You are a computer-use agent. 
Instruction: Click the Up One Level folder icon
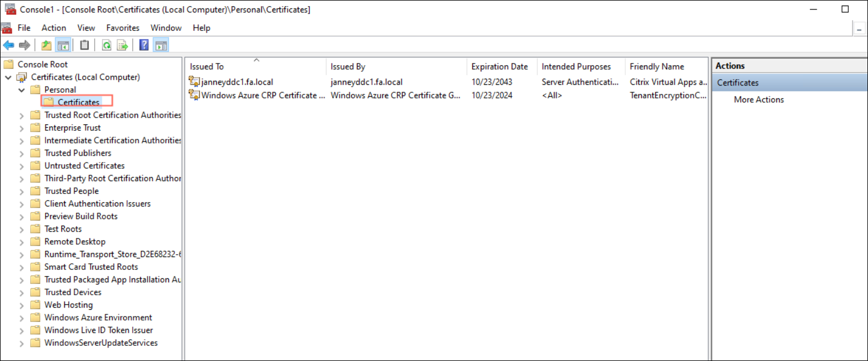coord(47,46)
